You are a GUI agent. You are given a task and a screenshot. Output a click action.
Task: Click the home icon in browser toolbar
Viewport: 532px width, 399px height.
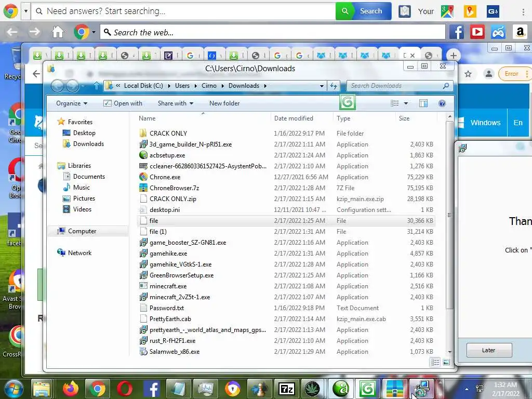pyautogui.click(x=58, y=32)
